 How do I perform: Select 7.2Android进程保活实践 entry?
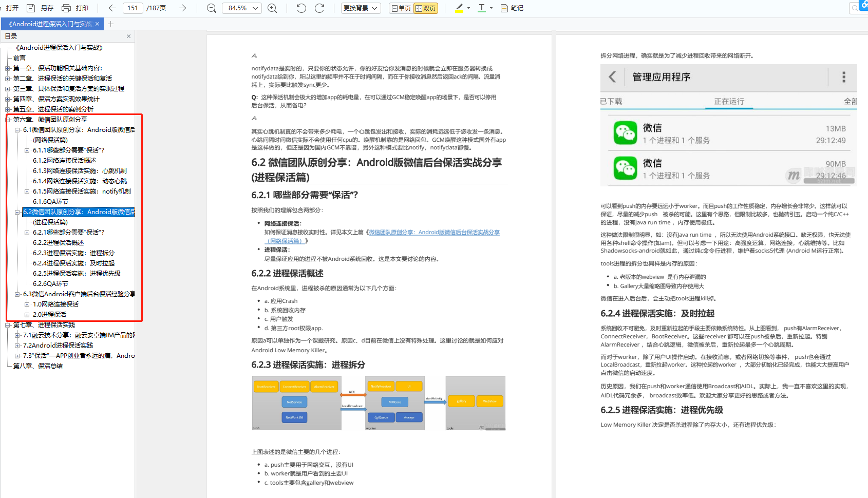click(58, 346)
